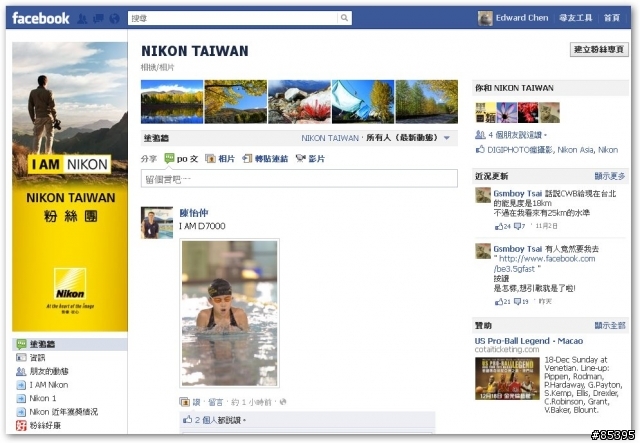640x443 pixels.
Task: Click the red flower friend avatar
Action: [x=528, y=113]
